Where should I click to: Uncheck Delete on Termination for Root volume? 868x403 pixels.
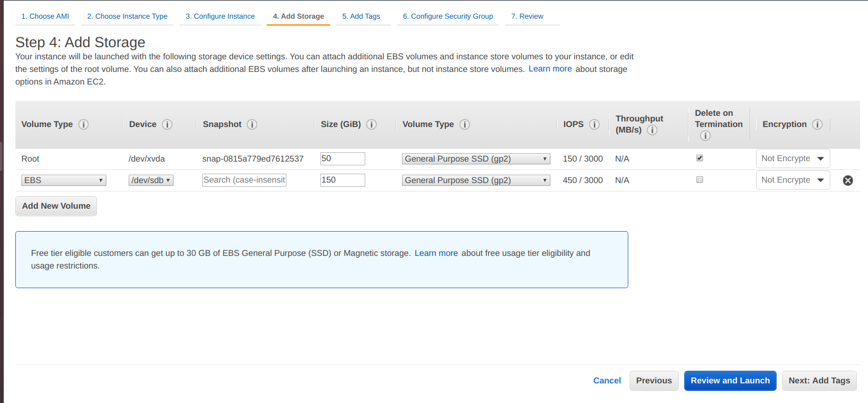pos(700,158)
